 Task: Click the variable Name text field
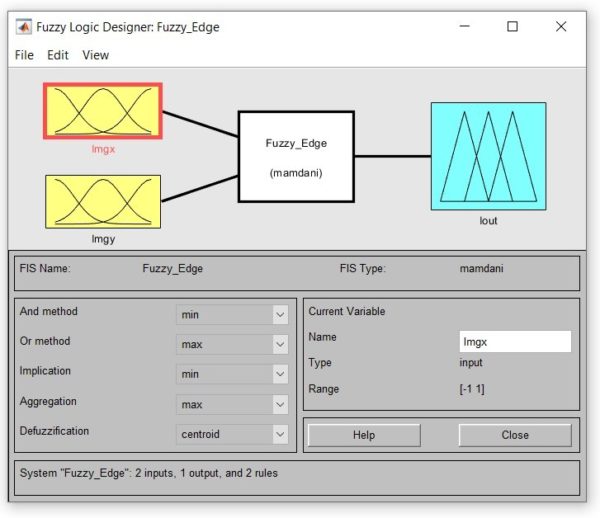[514, 341]
